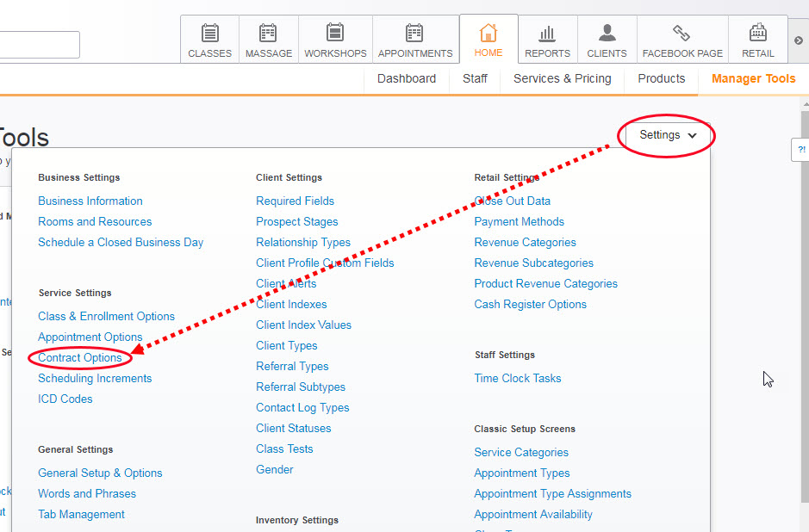Click the help tooltip button at right edge
Image resolution: width=809 pixels, height=532 pixels.
(801, 150)
